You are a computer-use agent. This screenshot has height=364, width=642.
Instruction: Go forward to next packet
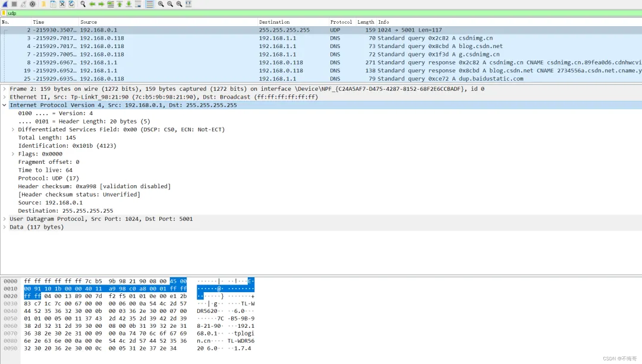[101, 4]
